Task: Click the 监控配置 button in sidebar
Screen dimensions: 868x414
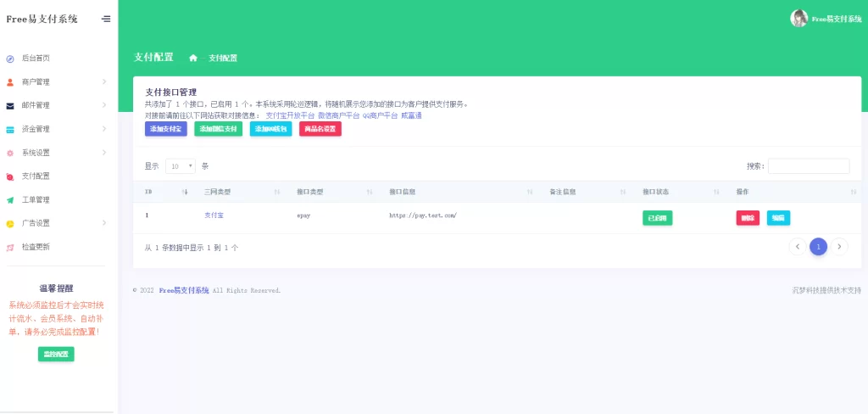Action: 56,354
